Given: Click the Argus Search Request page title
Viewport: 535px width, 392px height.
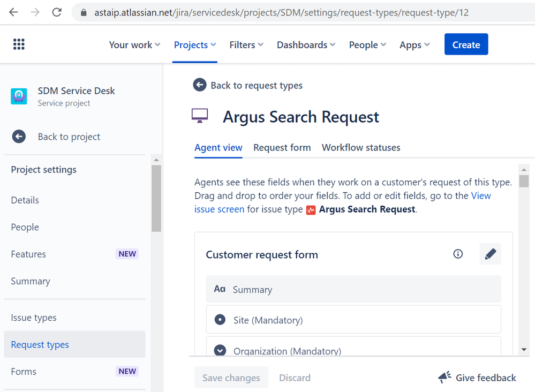Looking at the screenshot, I should [301, 117].
